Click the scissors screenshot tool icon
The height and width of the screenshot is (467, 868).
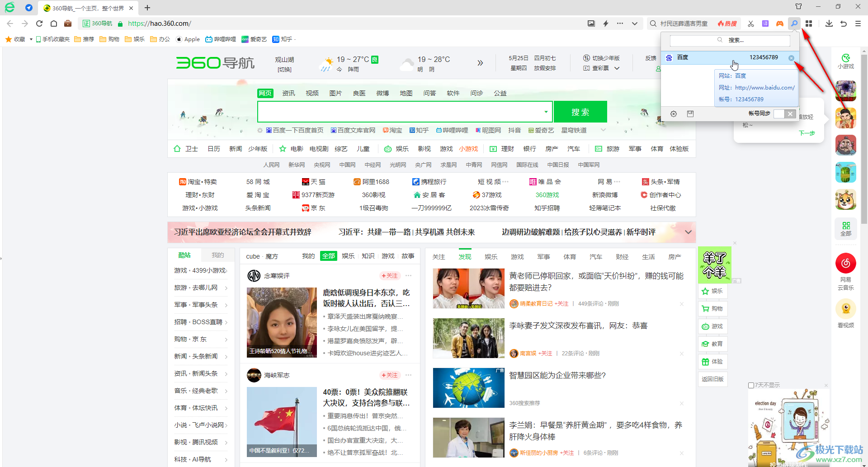click(751, 24)
